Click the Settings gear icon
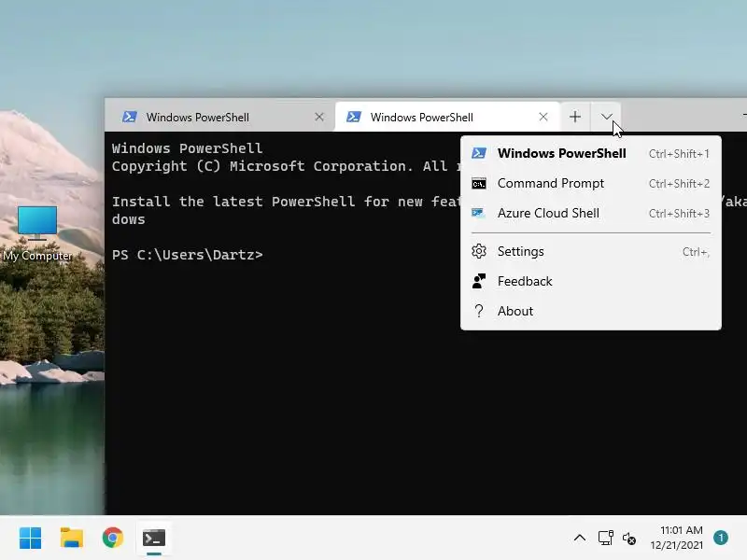Screen dimensions: 747x560 (x=479, y=251)
